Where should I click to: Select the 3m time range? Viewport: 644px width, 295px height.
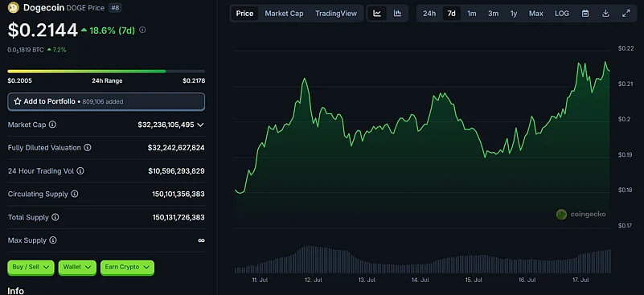494,14
